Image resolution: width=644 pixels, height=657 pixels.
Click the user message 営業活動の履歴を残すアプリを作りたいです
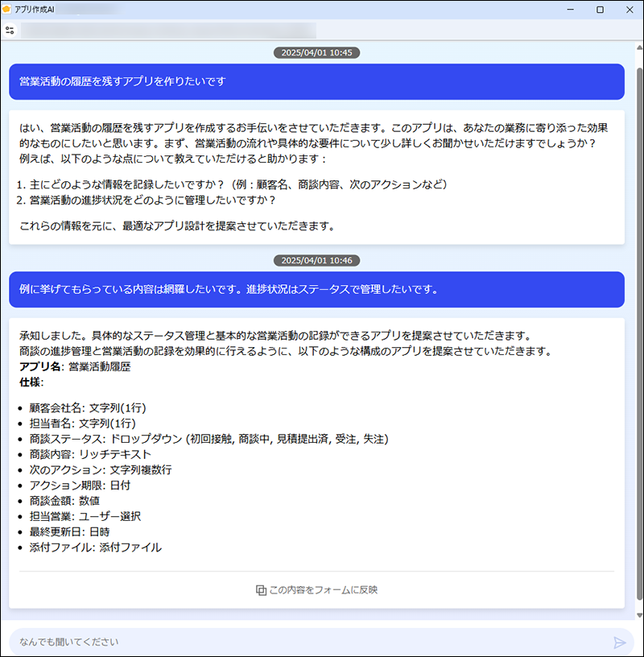pos(316,81)
